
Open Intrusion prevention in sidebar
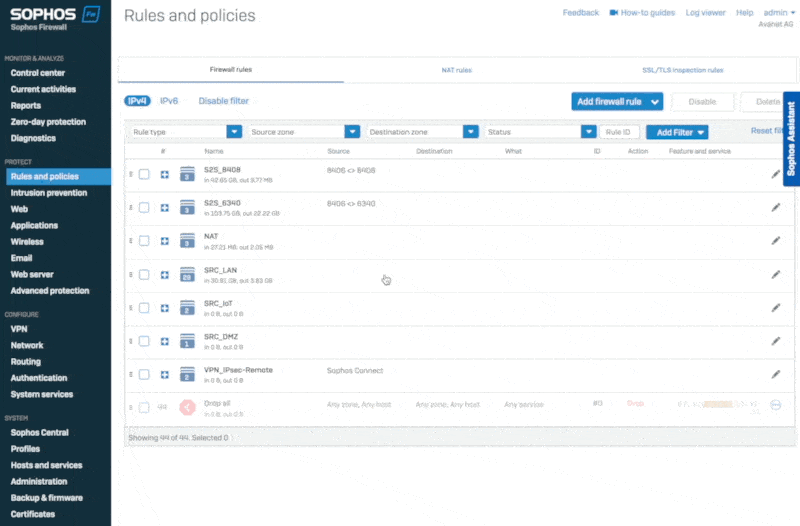[x=49, y=193]
